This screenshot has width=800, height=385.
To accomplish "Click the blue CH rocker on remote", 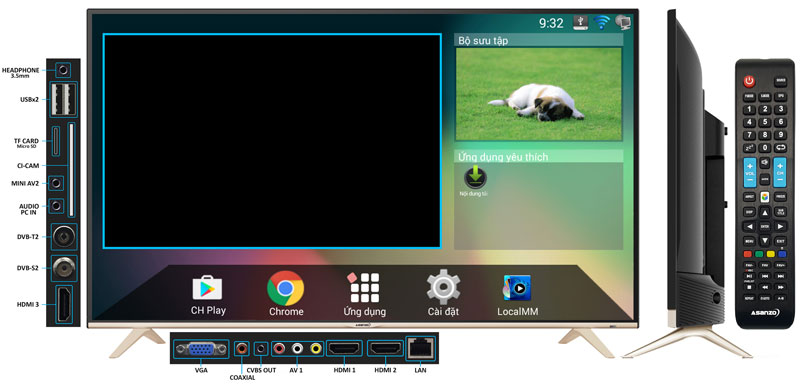I will tap(780, 173).
